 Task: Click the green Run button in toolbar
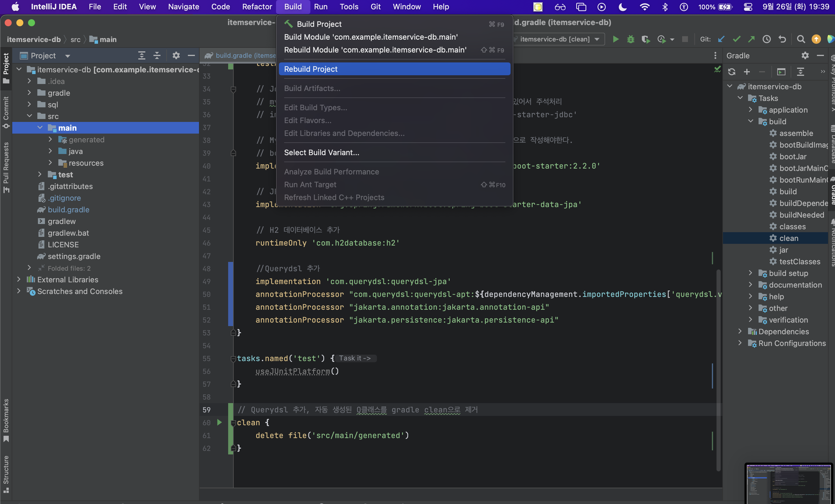click(616, 39)
